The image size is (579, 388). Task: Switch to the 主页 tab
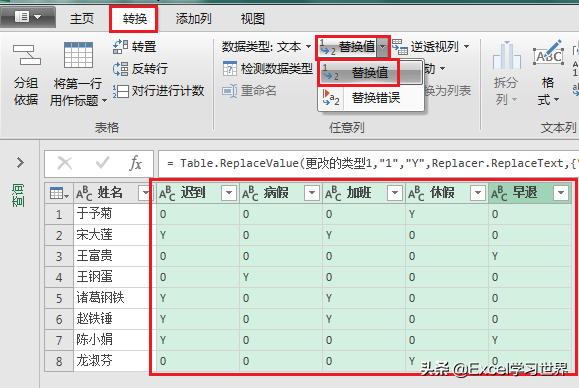click(82, 18)
